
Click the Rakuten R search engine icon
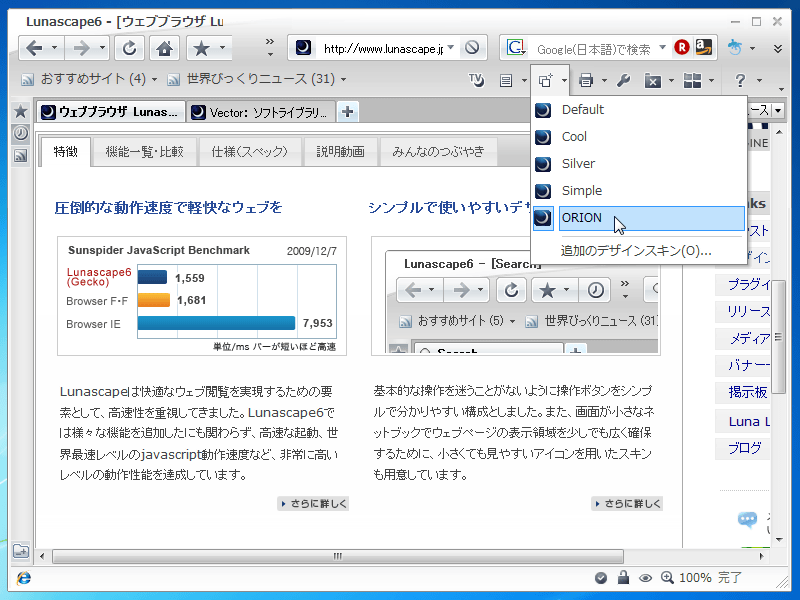tap(682, 48)
